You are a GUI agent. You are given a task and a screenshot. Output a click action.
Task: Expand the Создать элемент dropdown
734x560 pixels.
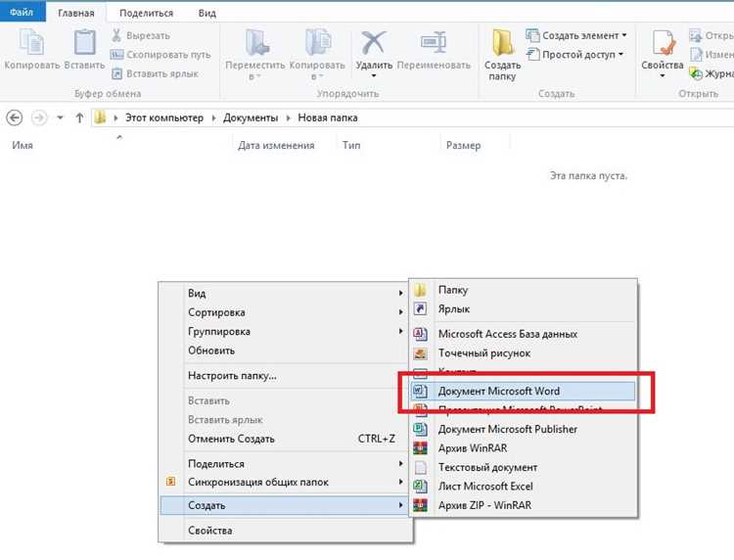[x=624, y=35]
